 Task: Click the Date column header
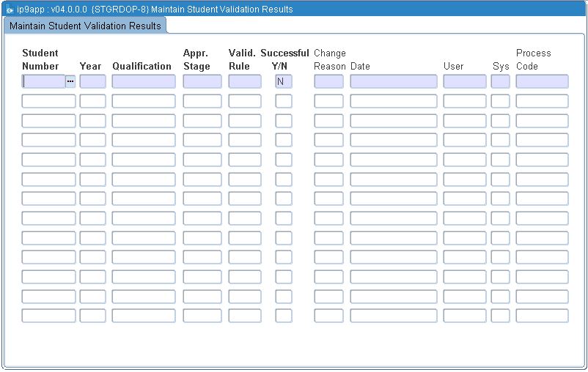pos(360,67)
